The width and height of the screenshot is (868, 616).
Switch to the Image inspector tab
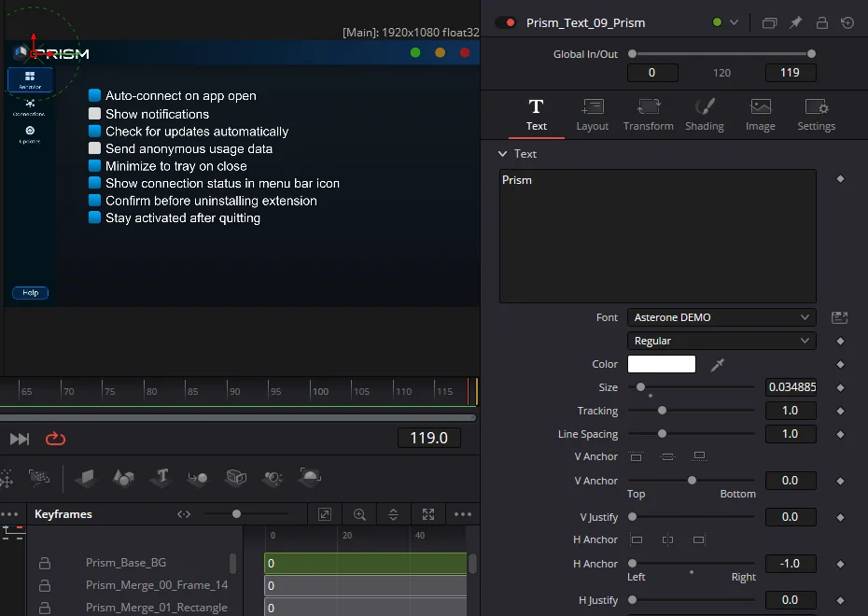(x=761, y=115)
